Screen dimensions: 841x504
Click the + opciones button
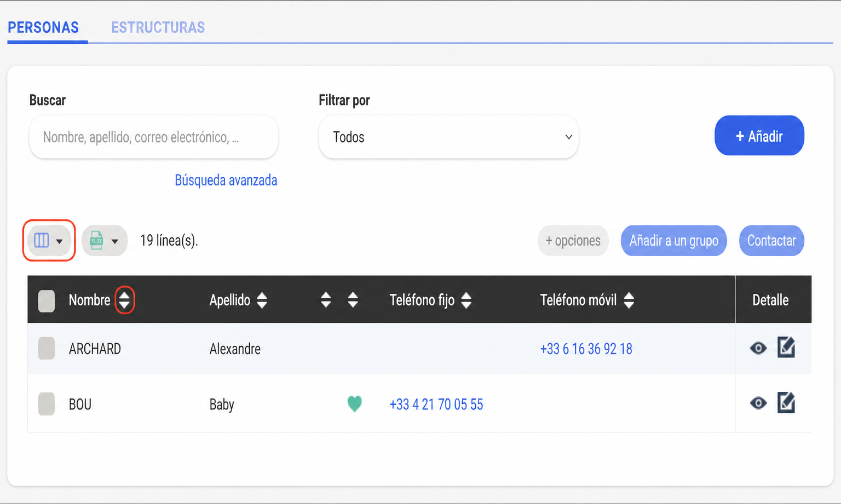click(573, 241)
